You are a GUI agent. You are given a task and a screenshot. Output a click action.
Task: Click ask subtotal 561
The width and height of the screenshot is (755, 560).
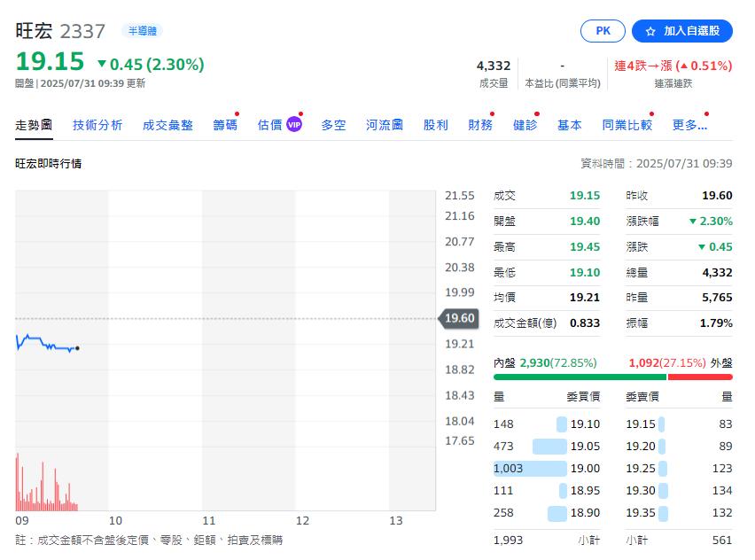[x=722, y=541]
